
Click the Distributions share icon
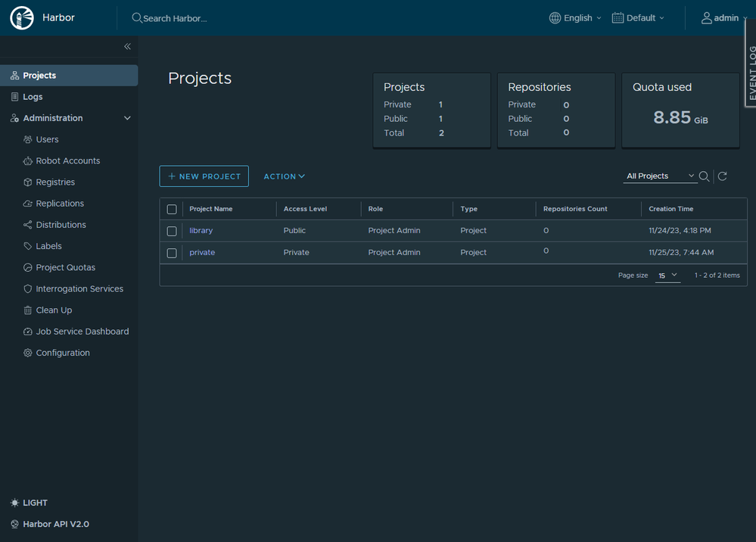pos(28,225)
